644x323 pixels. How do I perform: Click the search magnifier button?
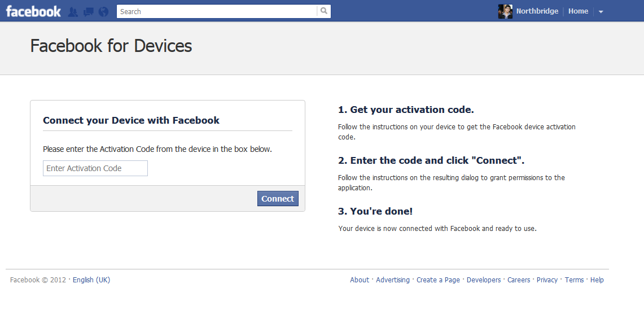(x=324, y=11)
